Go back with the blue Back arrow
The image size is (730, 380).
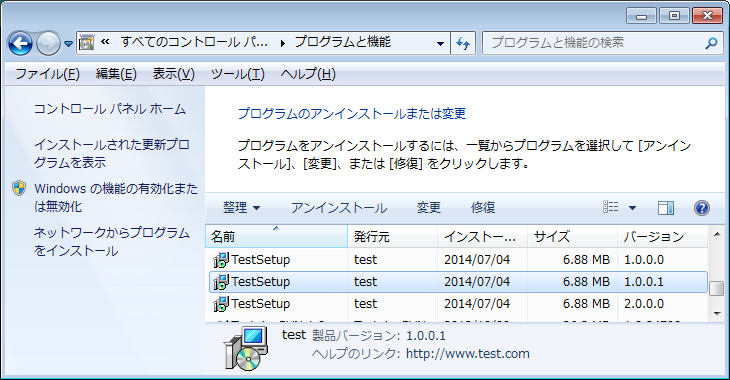[20, 44]
